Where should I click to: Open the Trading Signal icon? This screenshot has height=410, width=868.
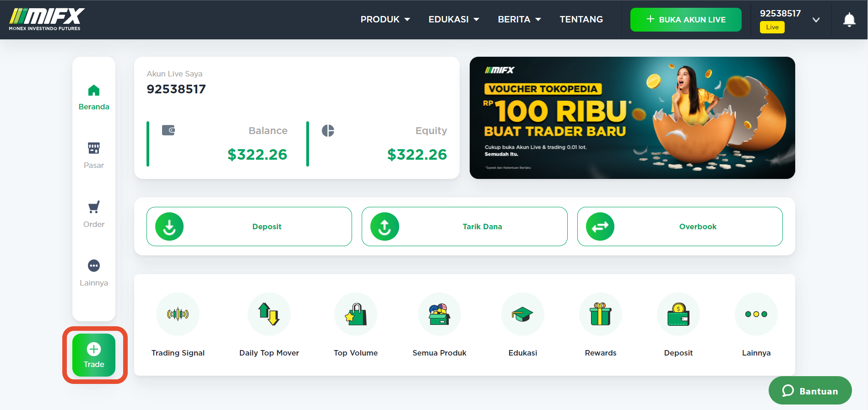[x=178, y=314]
